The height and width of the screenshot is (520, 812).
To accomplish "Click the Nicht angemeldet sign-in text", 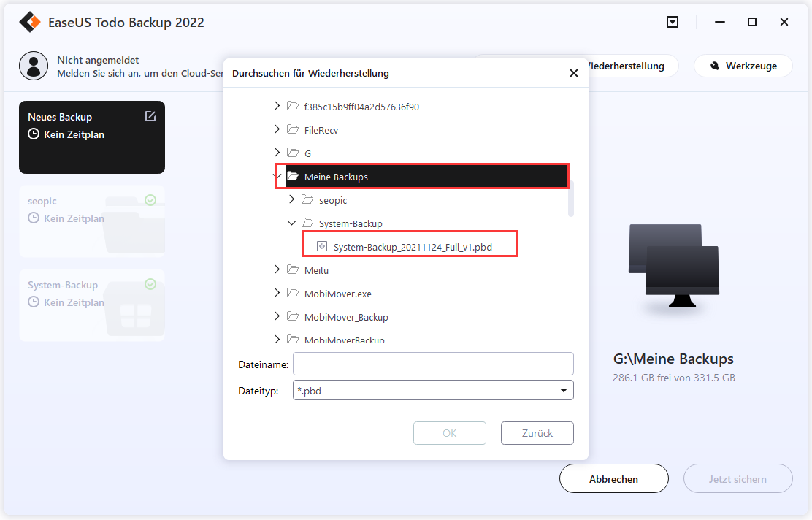I will click(x=98, y=60).
